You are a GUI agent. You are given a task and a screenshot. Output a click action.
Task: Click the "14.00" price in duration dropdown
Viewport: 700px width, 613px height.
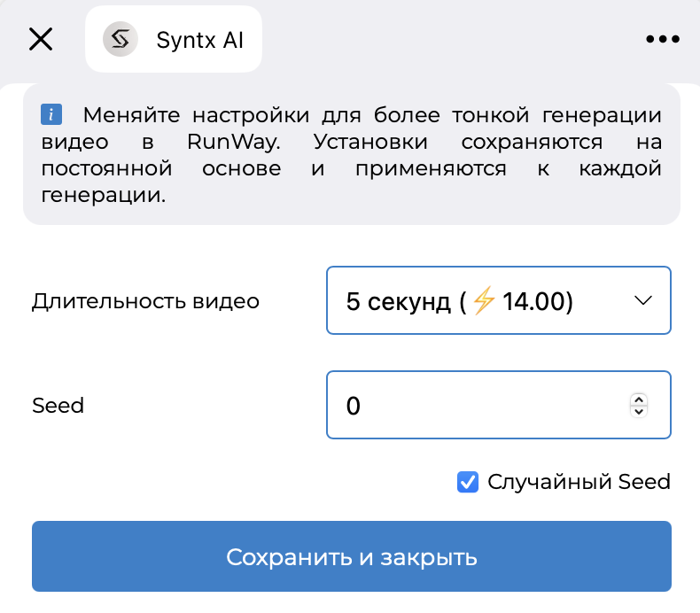[537, 302]
